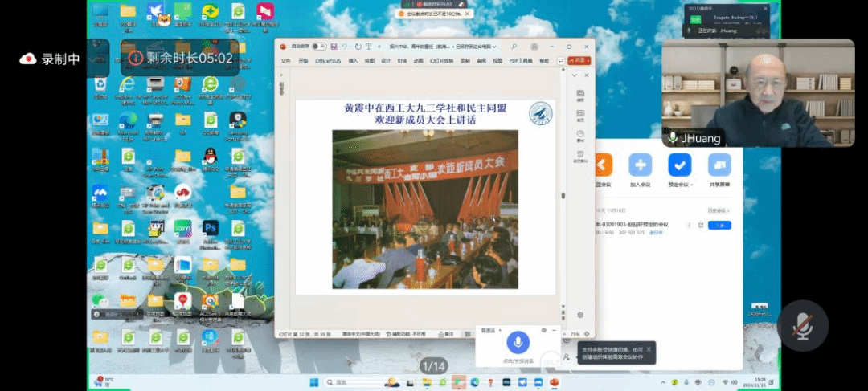Expand the 预定会议 schedule meeting dropdown
This screenshot has height=391, width=868.
pos(694,185)
